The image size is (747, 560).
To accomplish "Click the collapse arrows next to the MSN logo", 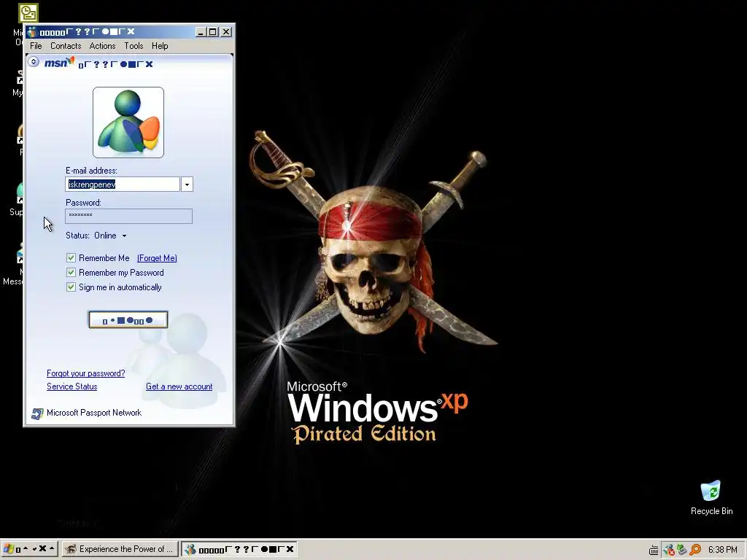I will pos(34,61).
